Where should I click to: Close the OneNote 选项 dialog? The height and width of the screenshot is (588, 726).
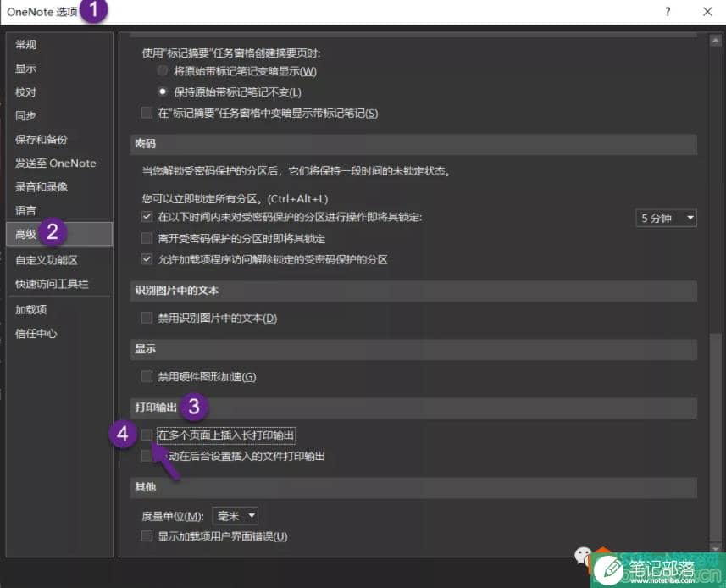[707, 12]
